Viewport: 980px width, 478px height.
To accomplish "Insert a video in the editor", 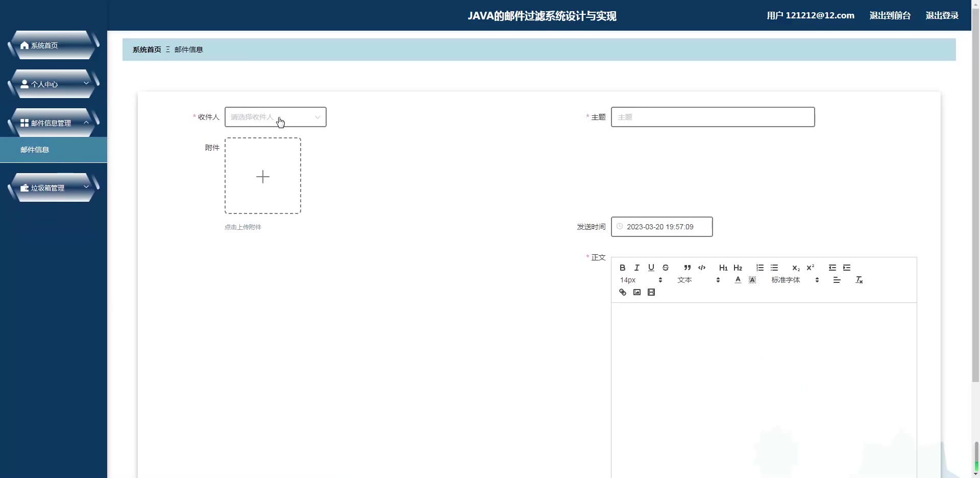I will click(651, 292).
